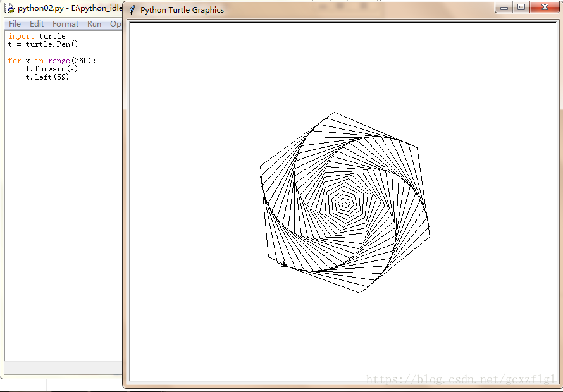Click the 'for x in range(360):' line
This screenshot has height=392, width=563.
pos(52,61)
